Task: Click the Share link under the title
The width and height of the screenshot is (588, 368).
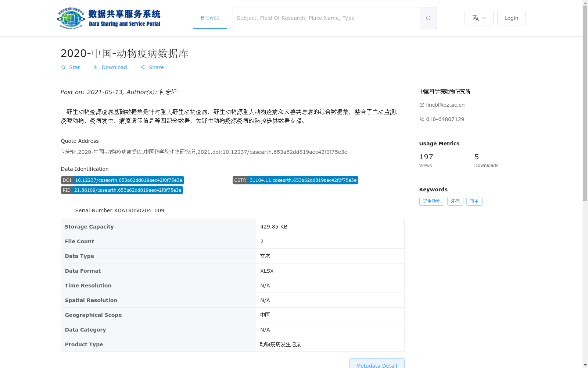Action: point(152,67)
